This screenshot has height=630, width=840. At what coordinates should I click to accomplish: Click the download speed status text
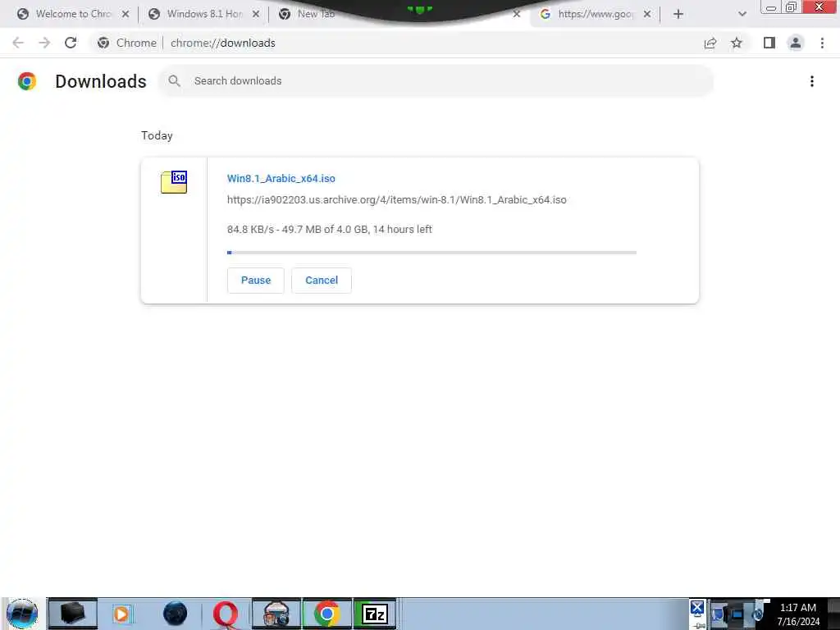pyautogui.click(x=330, y=230)
